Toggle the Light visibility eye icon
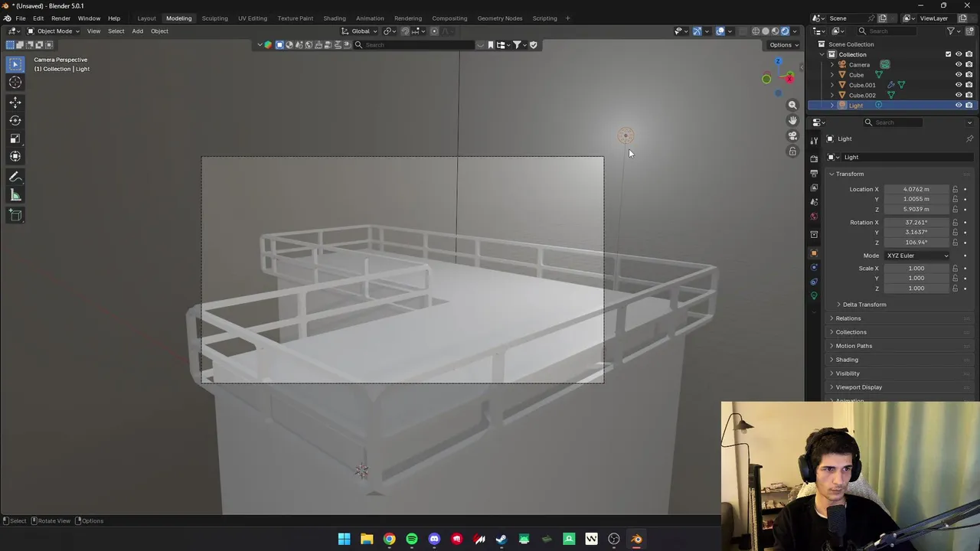This screenshot has height=551, width=980. coord(959,105)
